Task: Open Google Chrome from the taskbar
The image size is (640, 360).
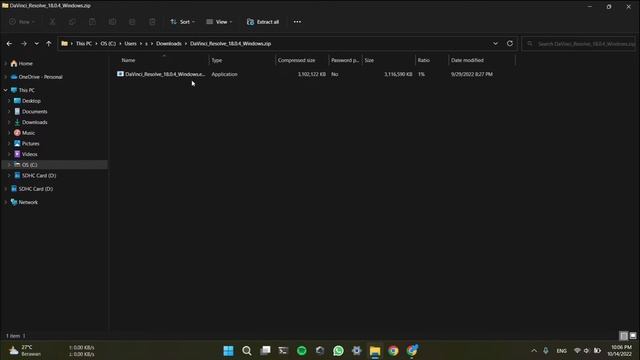Action: click(x=393, y=351)
